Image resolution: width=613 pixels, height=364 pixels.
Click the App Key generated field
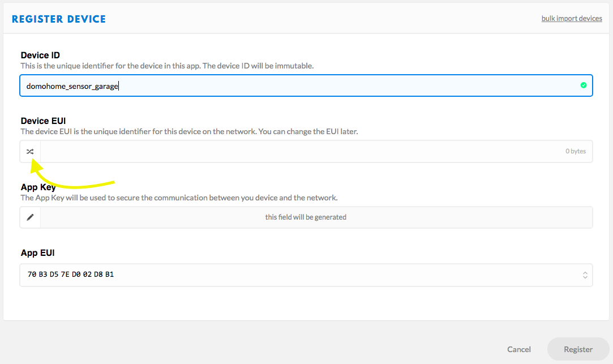[x=306, y=217]
